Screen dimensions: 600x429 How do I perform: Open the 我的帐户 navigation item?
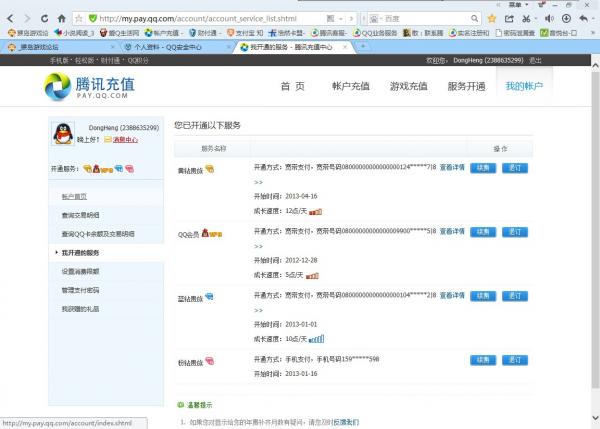point(524,86)
